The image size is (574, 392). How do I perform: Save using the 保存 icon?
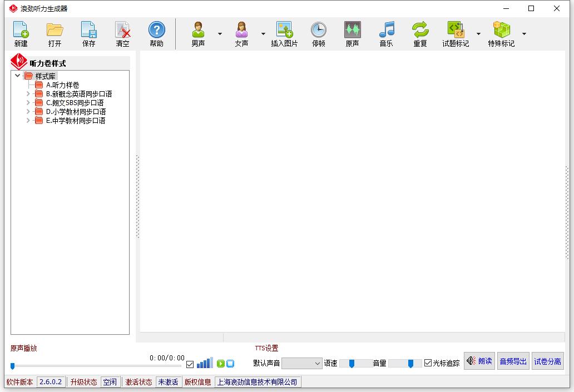[x=88, y=29]
